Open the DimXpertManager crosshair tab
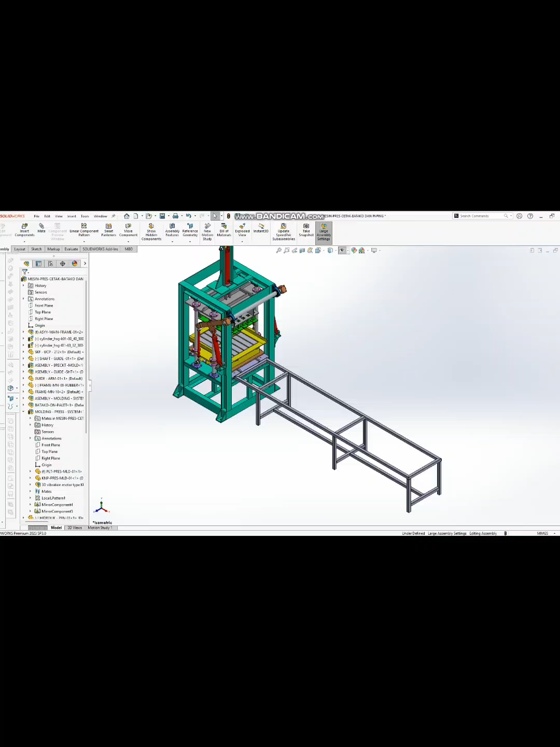The image size is (560, 747). click(63, 264)
